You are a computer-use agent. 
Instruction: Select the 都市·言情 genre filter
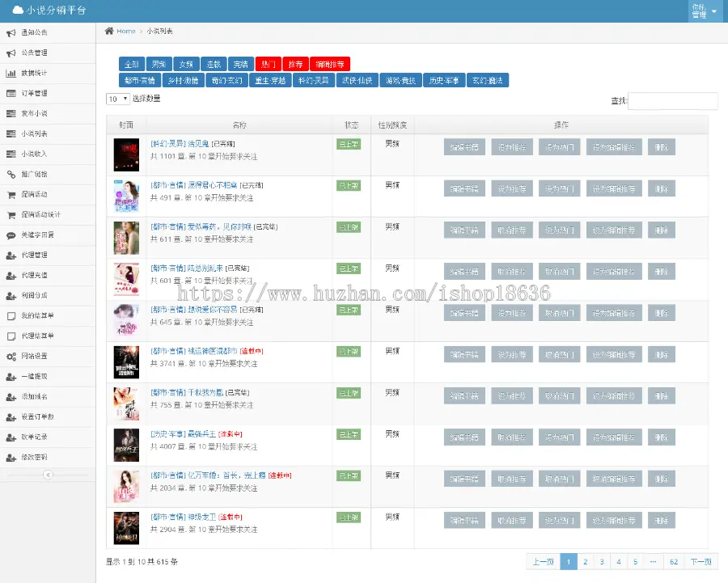[140, 80]
